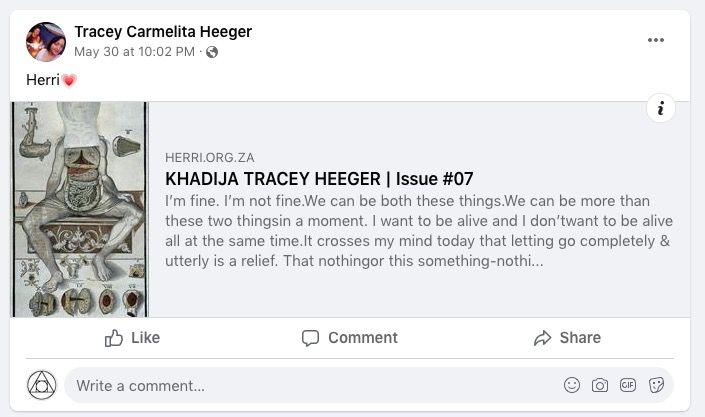This screenshot has height=417, width=705.
Task: Open the sticker picker in comment box
Action: (x=657, y=385)
